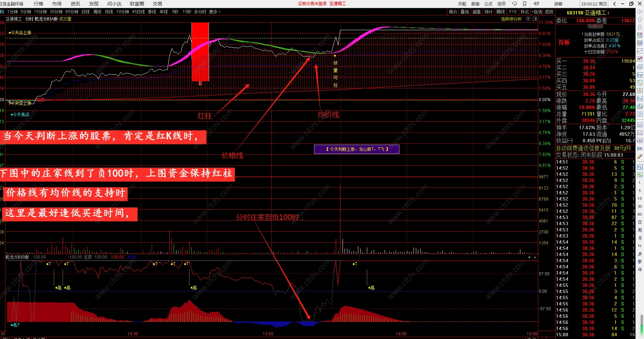Click the down arrow icon in right sidebar
Image resolution: width=644 pixels, height=339 pixels.
tap(640, 27)
